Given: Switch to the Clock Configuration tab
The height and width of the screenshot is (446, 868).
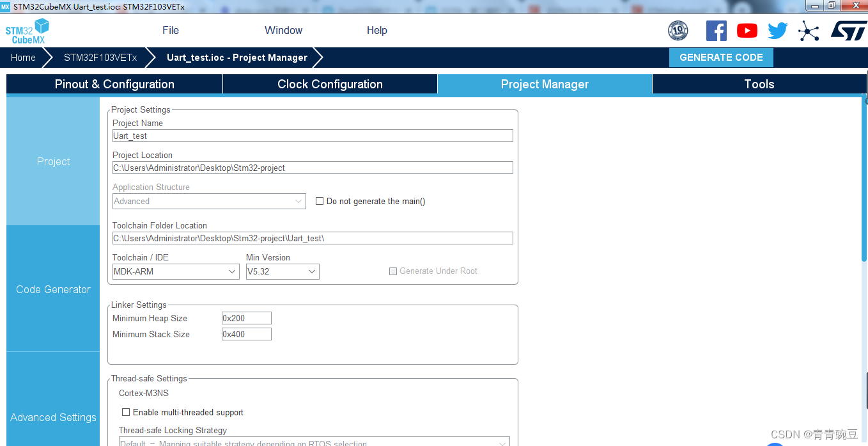Looking at the screenshot, I should coord(330,84).
